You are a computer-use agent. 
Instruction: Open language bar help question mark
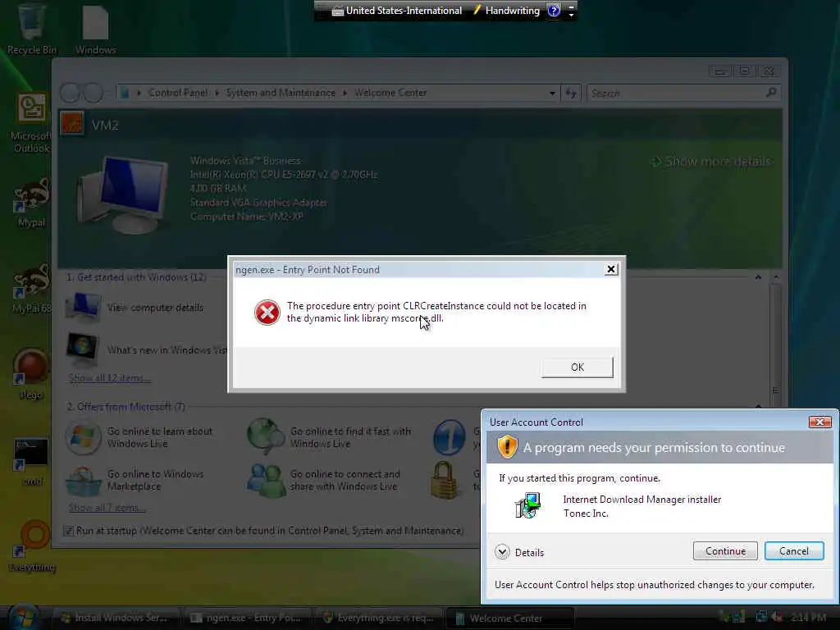pyautogui.click(x=554, y=11)
